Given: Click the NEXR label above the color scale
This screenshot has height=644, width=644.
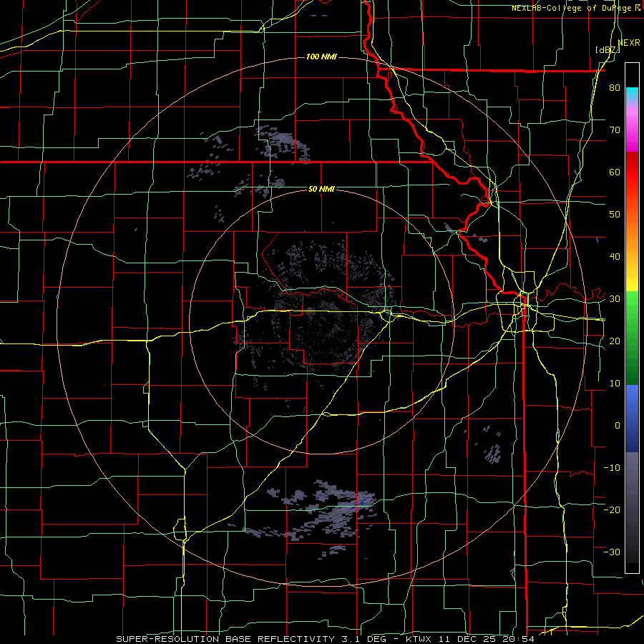Looking at the screenshot, I should tap(629, 43).
